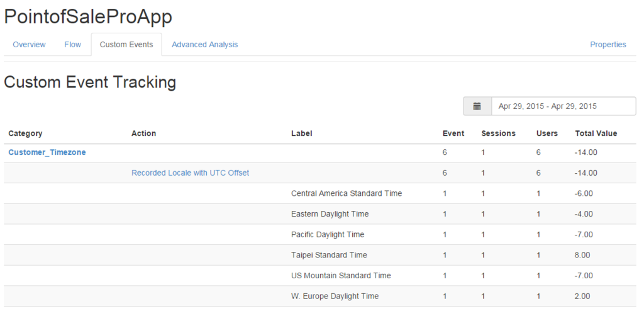Select the Pacific Daylight Time label
The width and height of the screenshot is (644, 311).
[328, 234]
